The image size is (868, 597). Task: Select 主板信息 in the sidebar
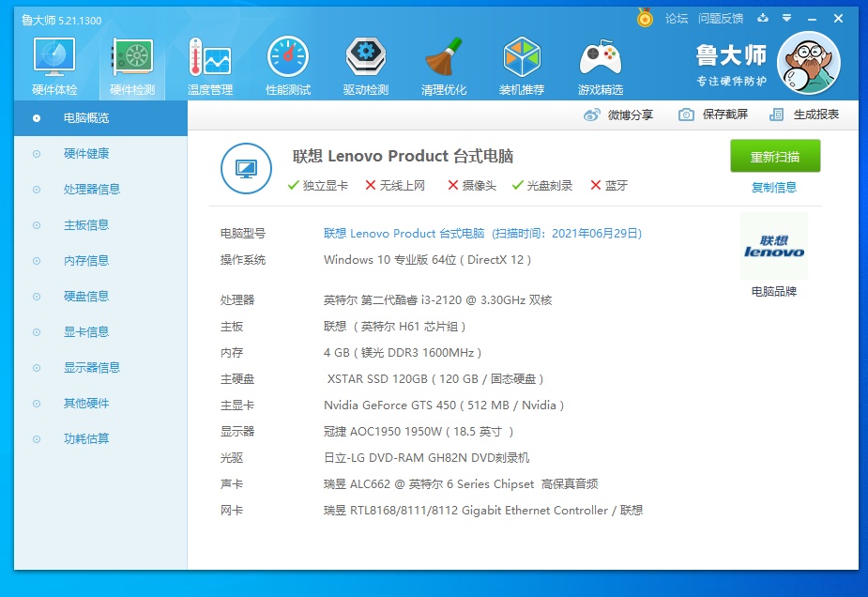pos(100,225)
